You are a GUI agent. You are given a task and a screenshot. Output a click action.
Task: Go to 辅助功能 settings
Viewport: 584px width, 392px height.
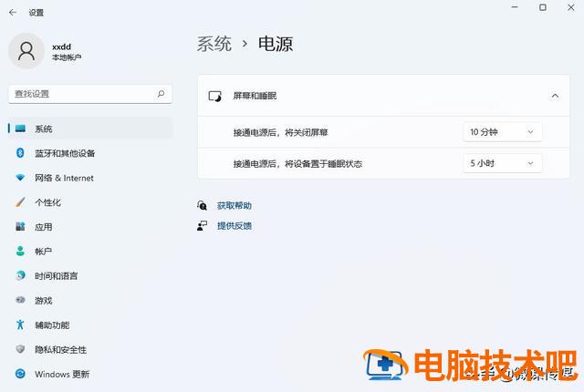coord(52,325)
